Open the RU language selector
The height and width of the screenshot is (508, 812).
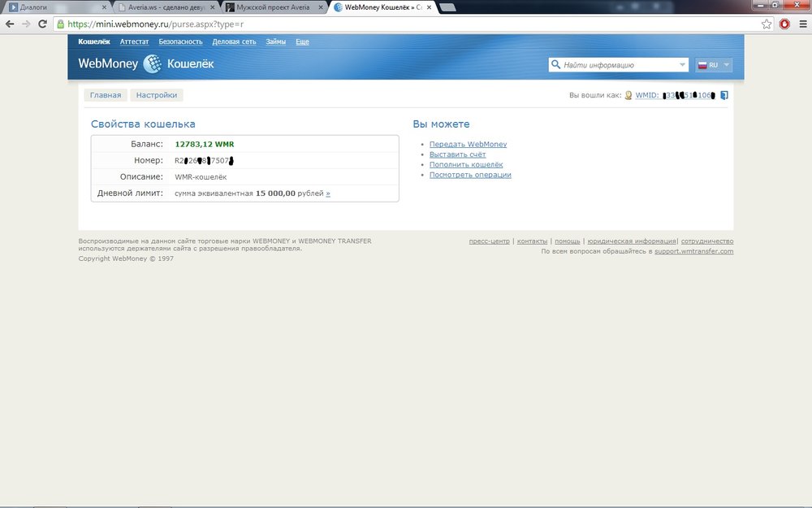click(715, 65)
